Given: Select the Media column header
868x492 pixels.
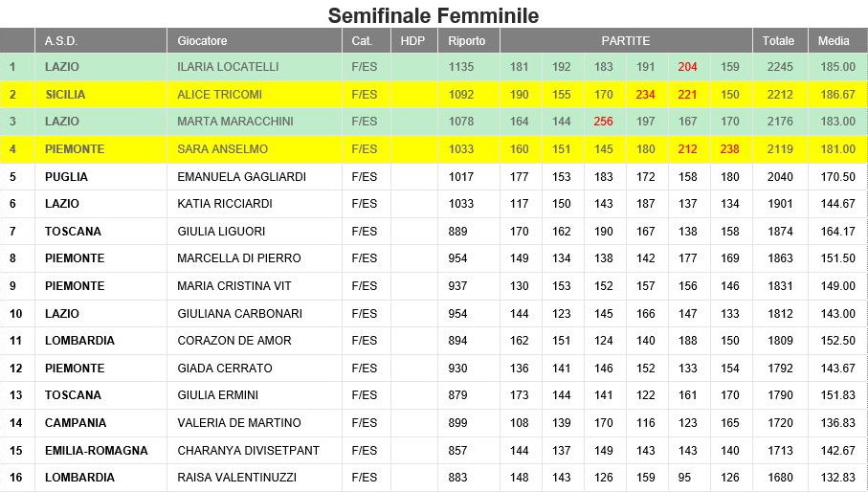Looking at the screenshot, I should [837, 41].
